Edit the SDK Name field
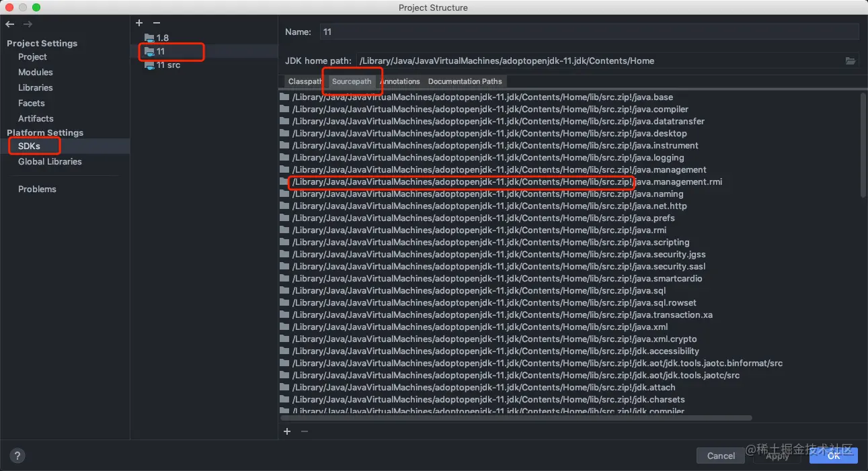The width and height of the screenshot is (868, 471). 588,32
